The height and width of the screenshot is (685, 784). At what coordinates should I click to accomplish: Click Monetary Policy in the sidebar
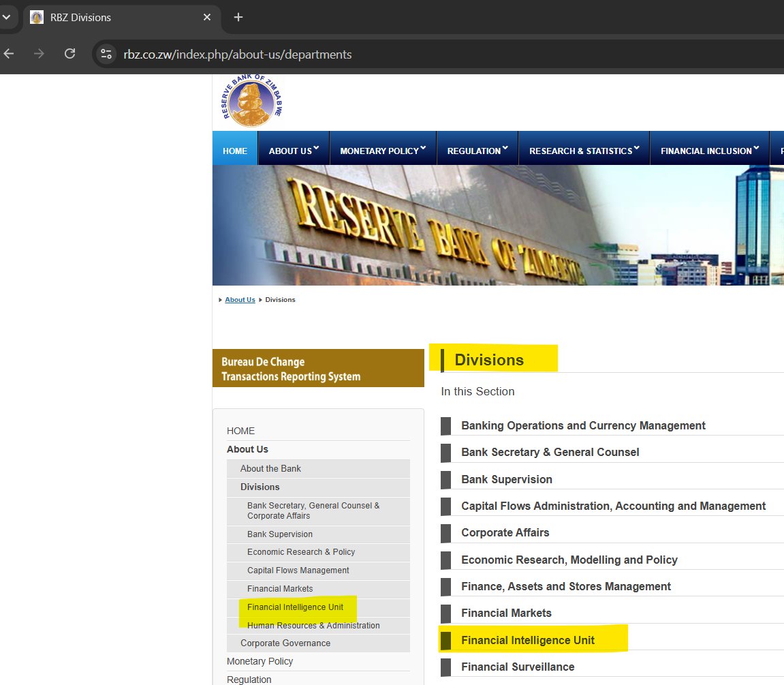[x=260, y=661]
